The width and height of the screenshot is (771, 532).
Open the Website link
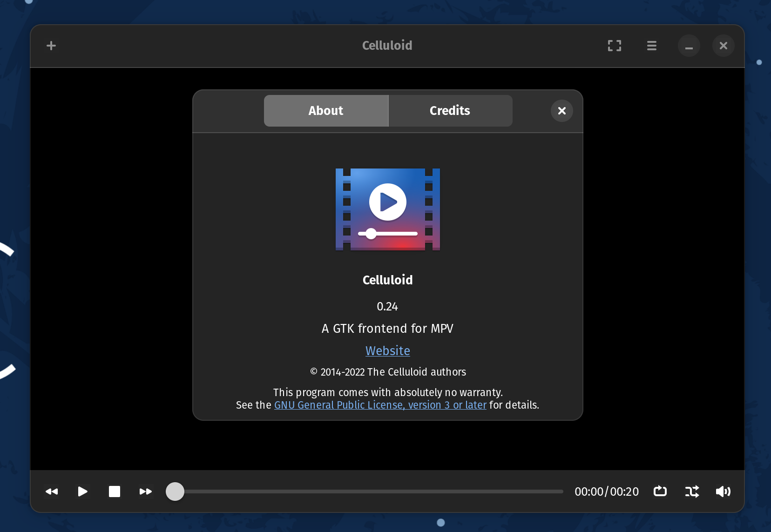tap(387, 351)
